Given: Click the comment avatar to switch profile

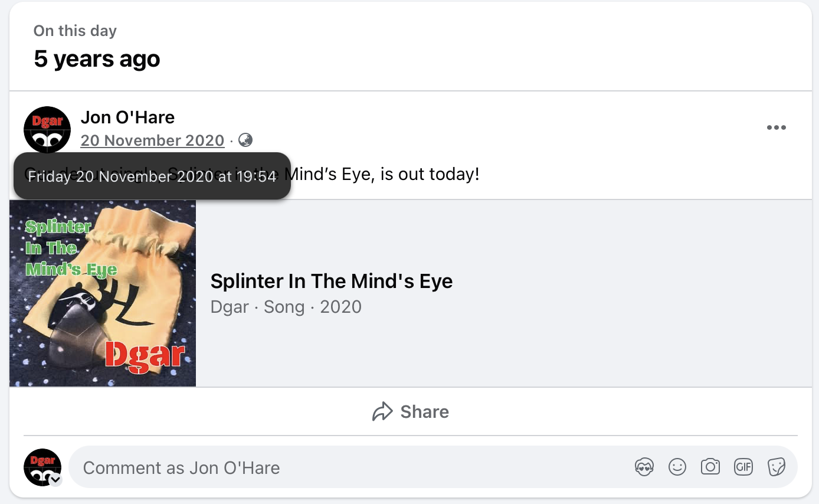Looking at the screenshot, I should pyautogui.click(x=42, y=466).
